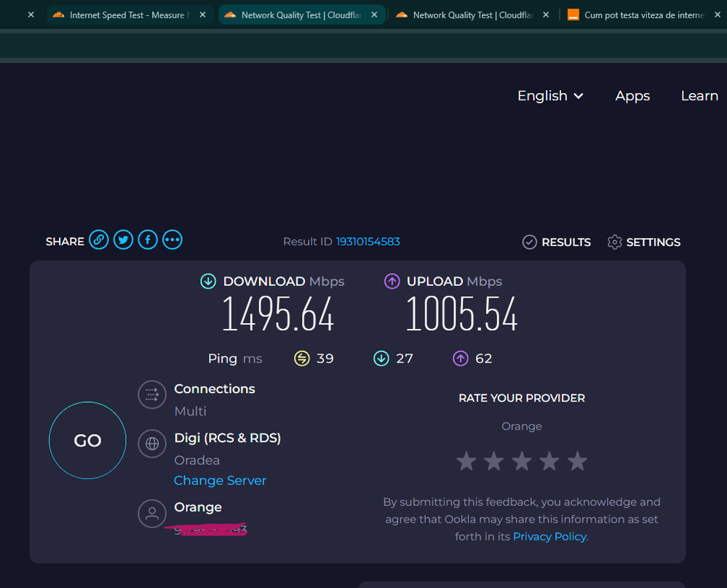This screenshot has height=588, width=727.
Task: Close the second Network Quality Test tab
Action: (x=546, y=15)
